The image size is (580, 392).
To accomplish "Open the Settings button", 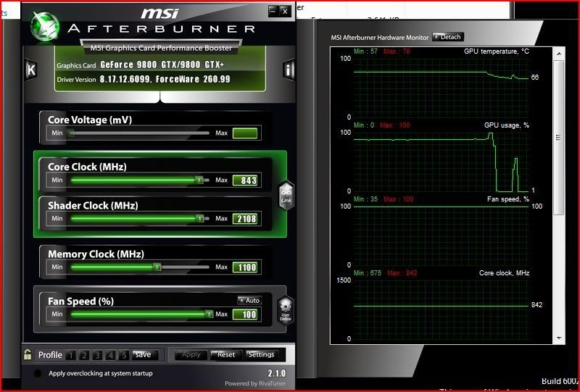I will click(x=261, y=354).
